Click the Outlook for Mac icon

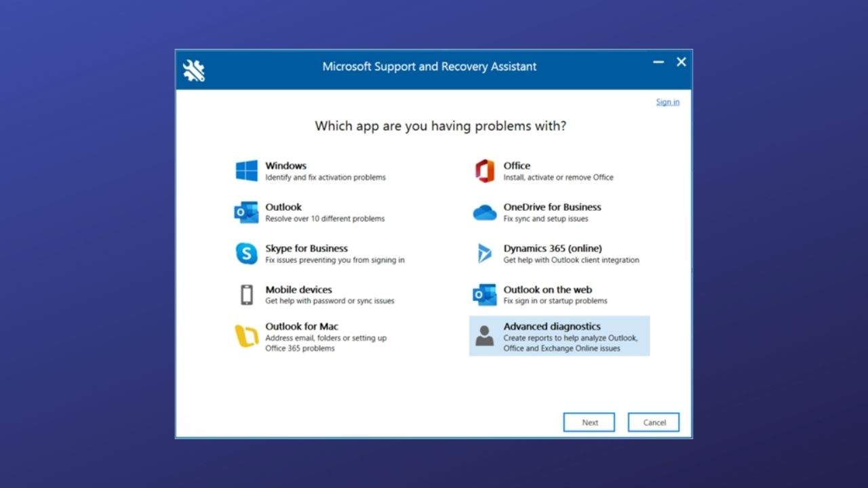click(247, 335)
